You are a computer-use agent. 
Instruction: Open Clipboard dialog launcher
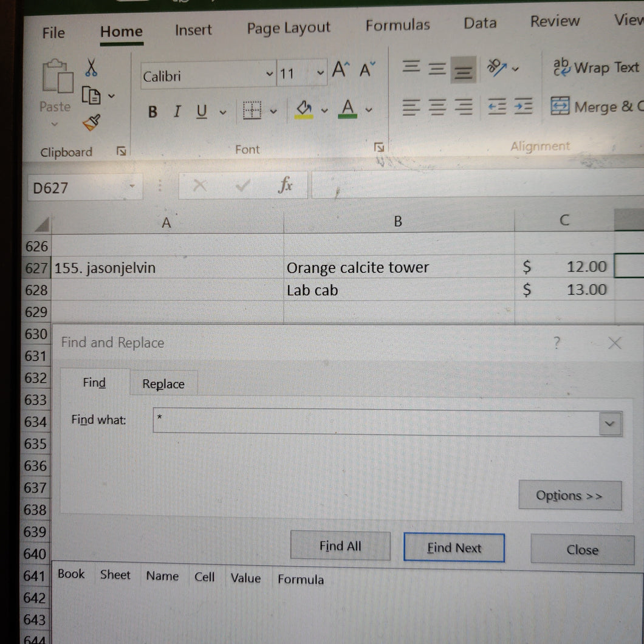(x=121, y=151)
